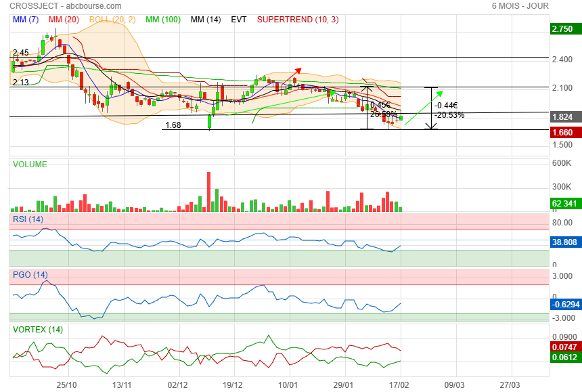
Task: Click the VORTEX (14) panel label
Action: click(x=38, y=330)
